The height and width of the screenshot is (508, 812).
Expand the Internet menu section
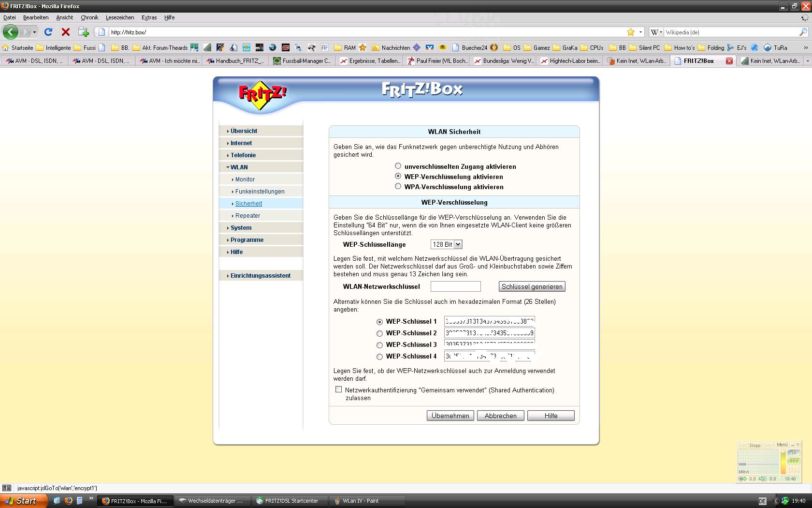tap(261, 143)
